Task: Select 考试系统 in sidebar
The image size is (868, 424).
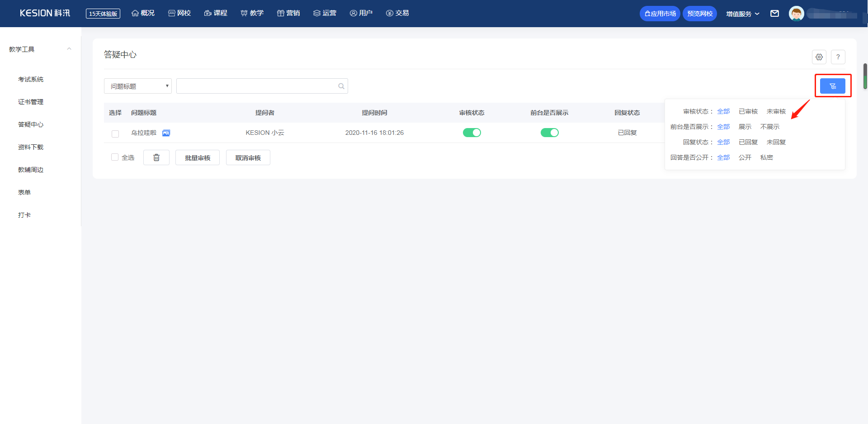Action: 31,79
